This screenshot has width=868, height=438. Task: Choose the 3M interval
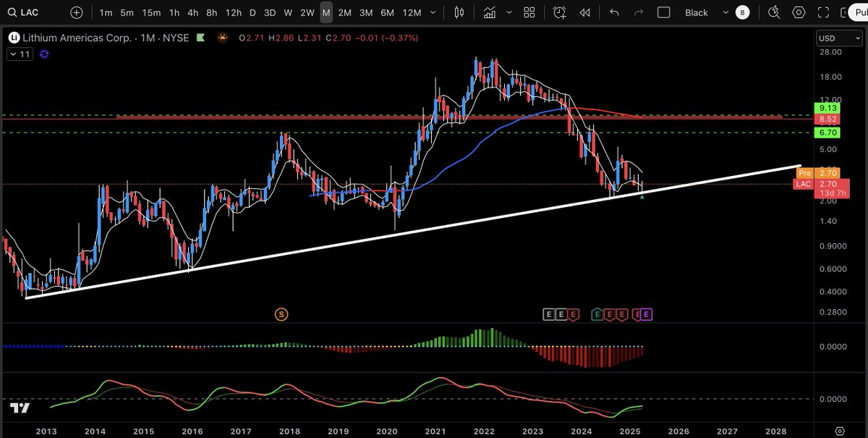[x=365, y=12]
